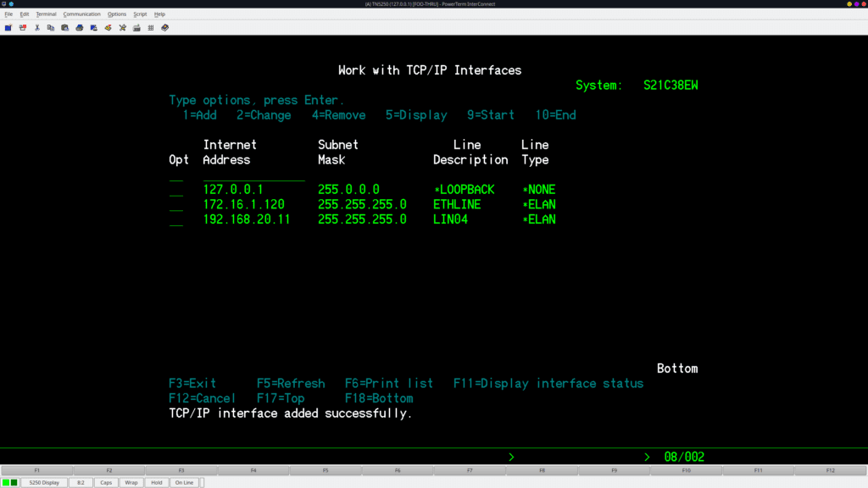Click the dark green status indicator

point(14,482)
